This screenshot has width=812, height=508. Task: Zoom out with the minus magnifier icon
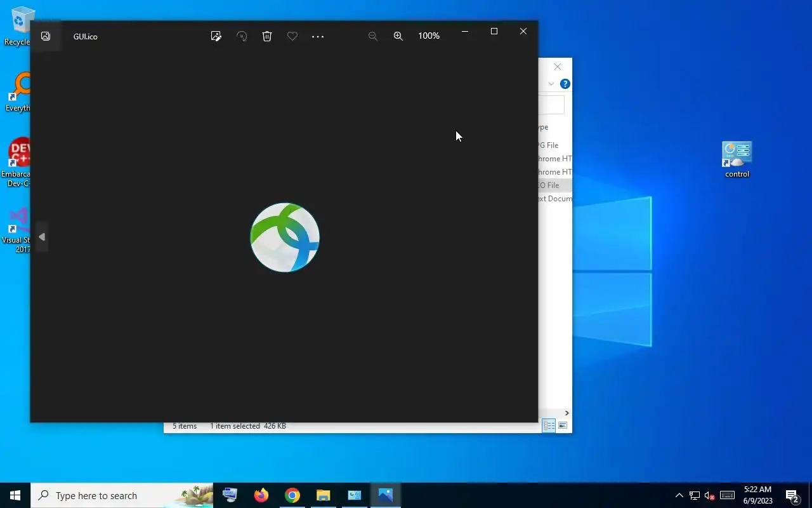click(373, 36)
